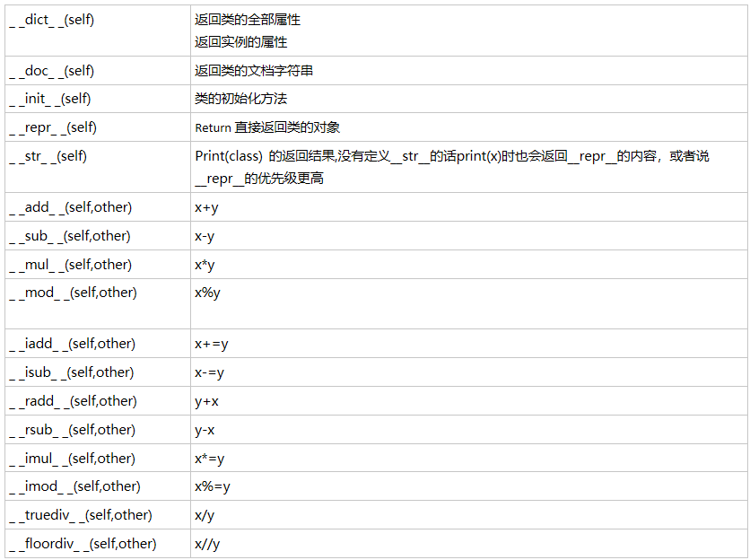This screenshot has width=750, height=560.
Task: Click the __dict__(self) method cell
Action: click(x=51, y=20)
